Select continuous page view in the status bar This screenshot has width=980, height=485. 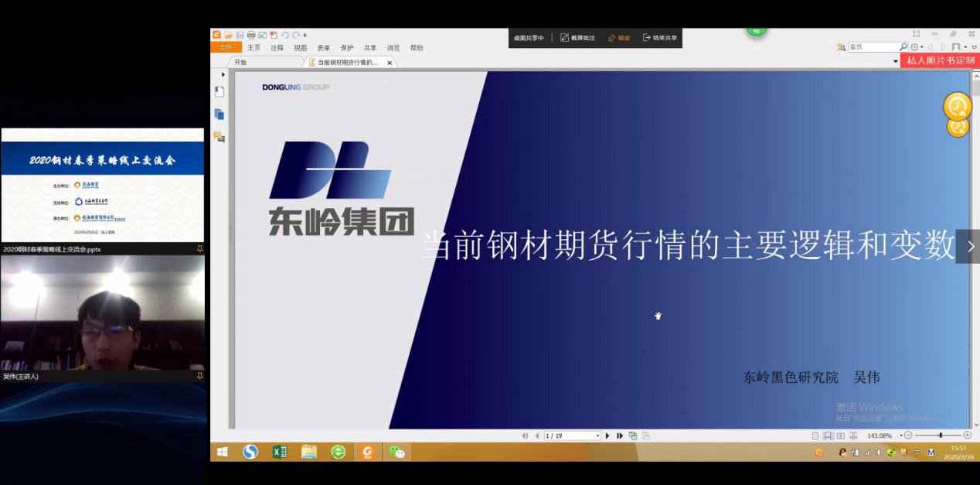click(828, 435)
